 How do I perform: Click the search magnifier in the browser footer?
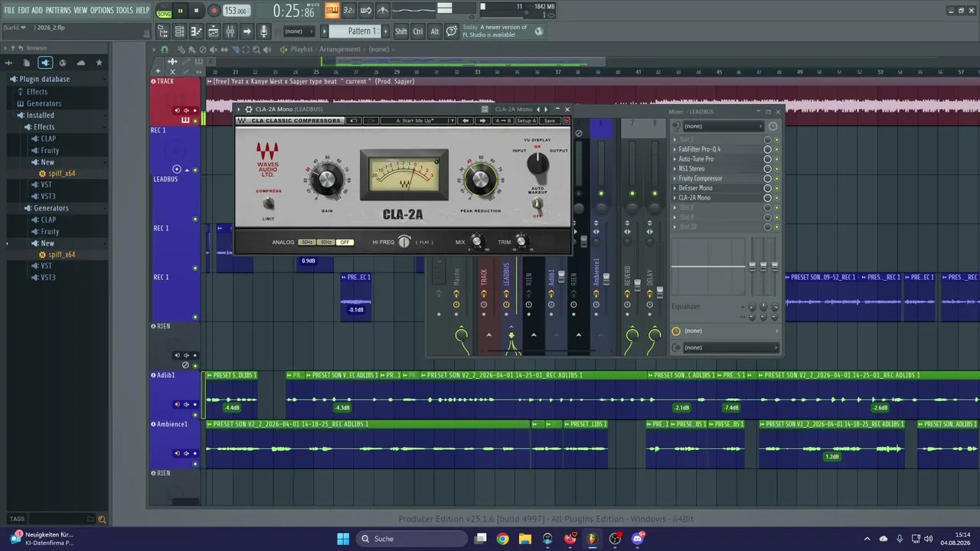(102, 520)
